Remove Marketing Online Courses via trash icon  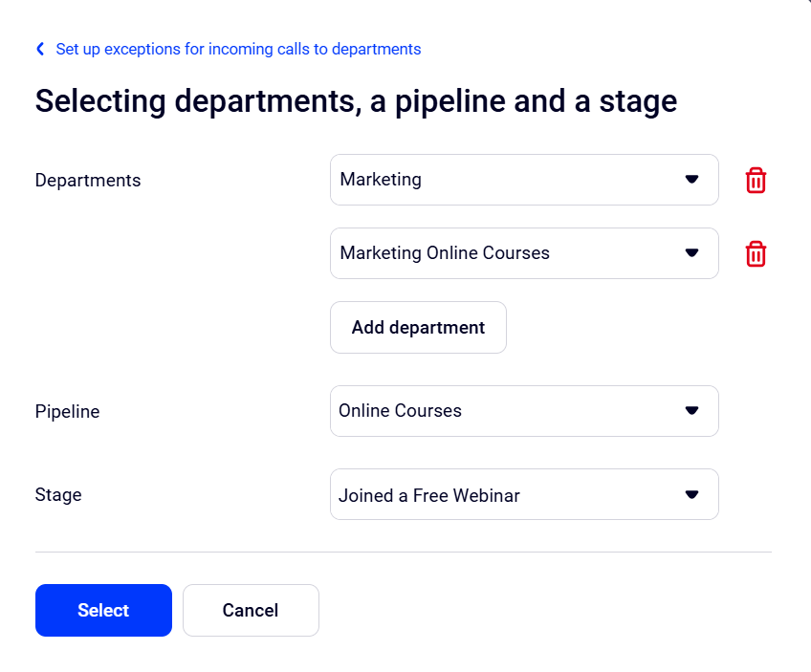click(756, 253)
